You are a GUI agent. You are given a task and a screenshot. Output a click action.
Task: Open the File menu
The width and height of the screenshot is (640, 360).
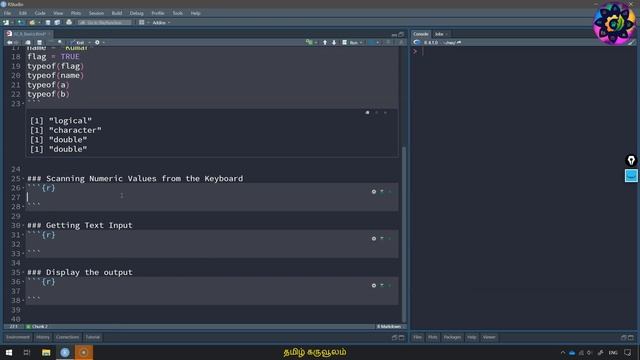[x=7, y=13]
